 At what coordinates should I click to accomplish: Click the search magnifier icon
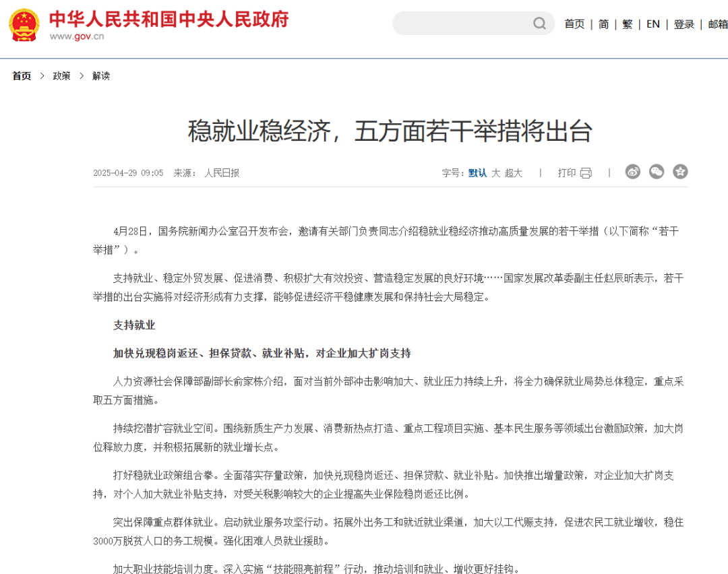click(x=539, y=24)
